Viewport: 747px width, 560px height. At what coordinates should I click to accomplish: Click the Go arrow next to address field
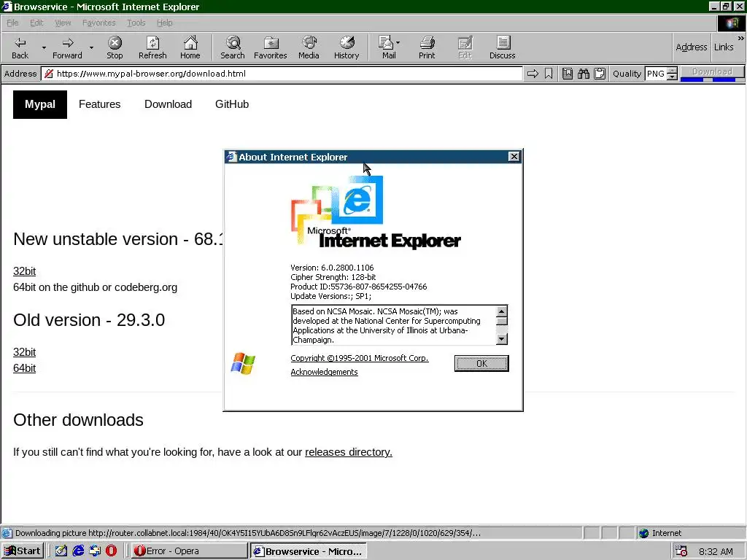(533, 74)
